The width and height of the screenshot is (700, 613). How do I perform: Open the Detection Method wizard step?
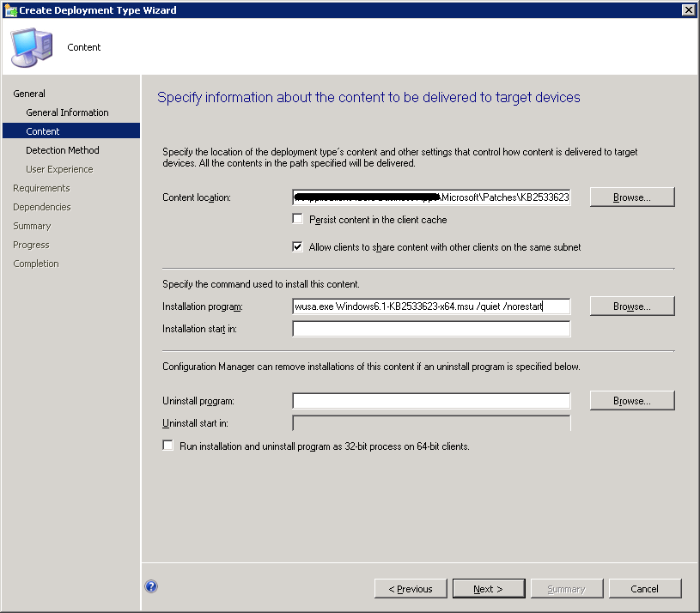coord(63,150)
